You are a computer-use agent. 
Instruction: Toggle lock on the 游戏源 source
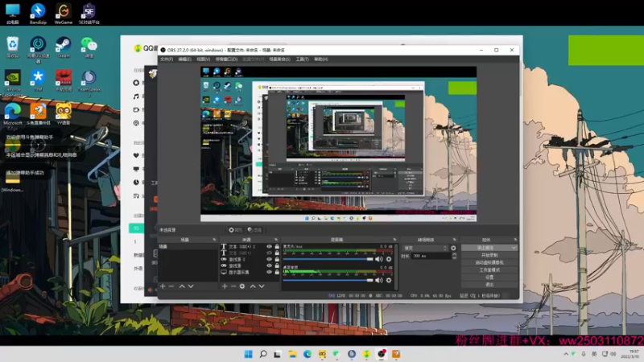(277, 265)
